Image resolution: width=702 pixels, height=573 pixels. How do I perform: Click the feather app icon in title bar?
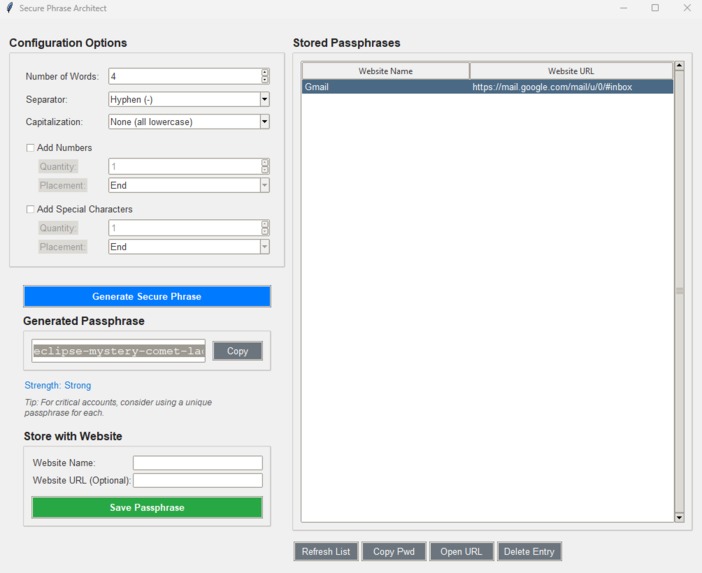9,8
